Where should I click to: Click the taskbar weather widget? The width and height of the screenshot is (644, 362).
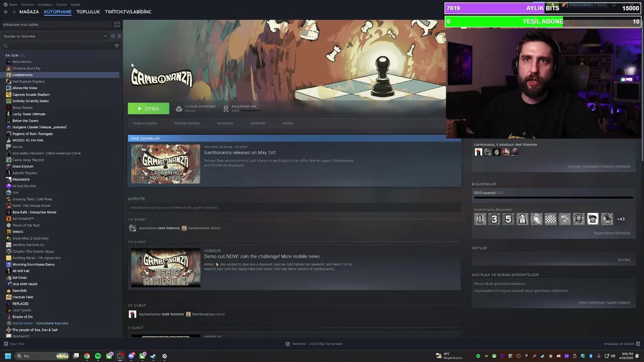pyautogui.click(x=449, y=356)
